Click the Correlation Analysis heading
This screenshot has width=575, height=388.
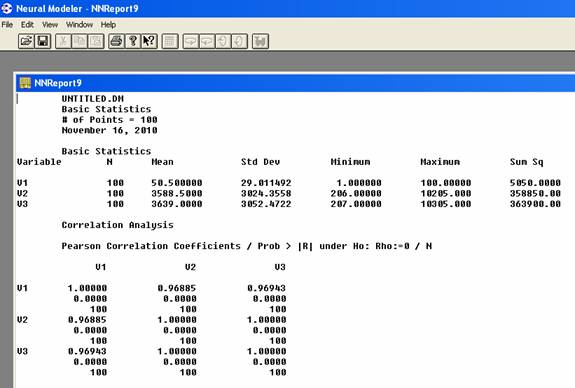click(117, 225)
